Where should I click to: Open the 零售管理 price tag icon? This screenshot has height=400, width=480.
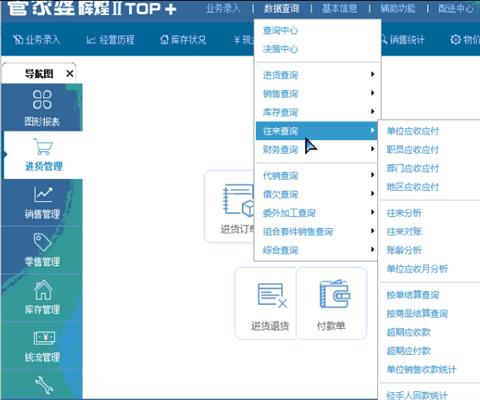[x=43, y=242]
